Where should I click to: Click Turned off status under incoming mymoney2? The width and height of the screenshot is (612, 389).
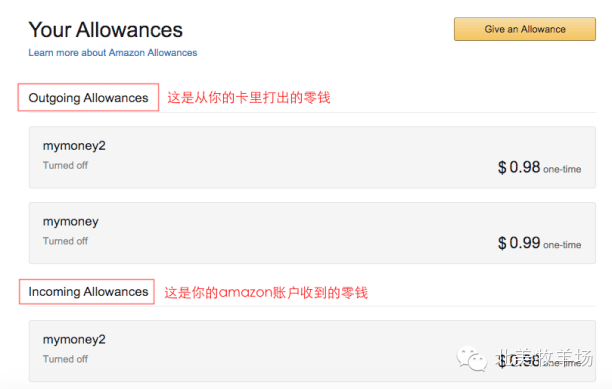click(x=65, y=359)
